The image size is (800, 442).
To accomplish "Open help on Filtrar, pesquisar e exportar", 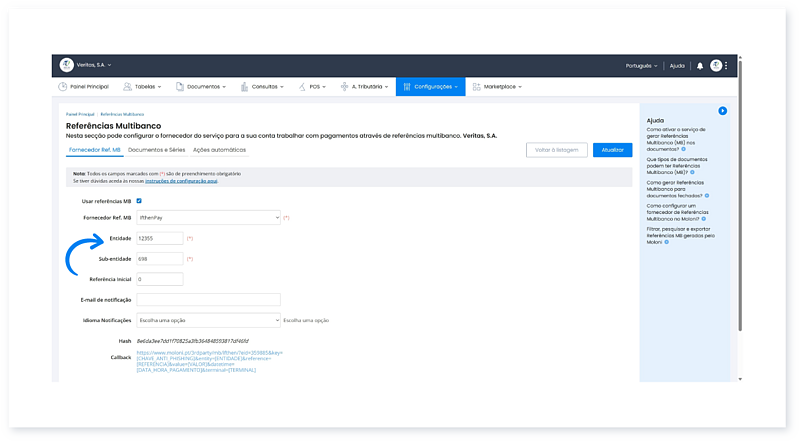I will coord(681,236).
